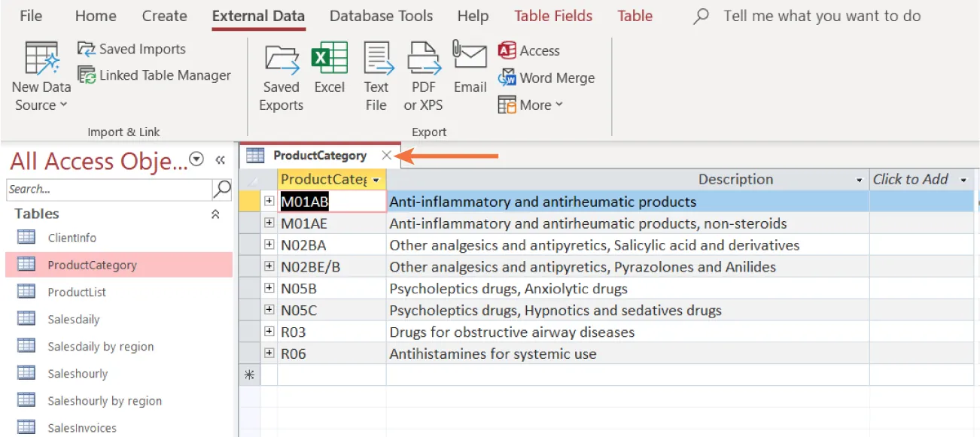Image resolution: width=980 pixels, height=437 pixels.
Task: Export to another Access database
Action: click(x=529, y=50)
